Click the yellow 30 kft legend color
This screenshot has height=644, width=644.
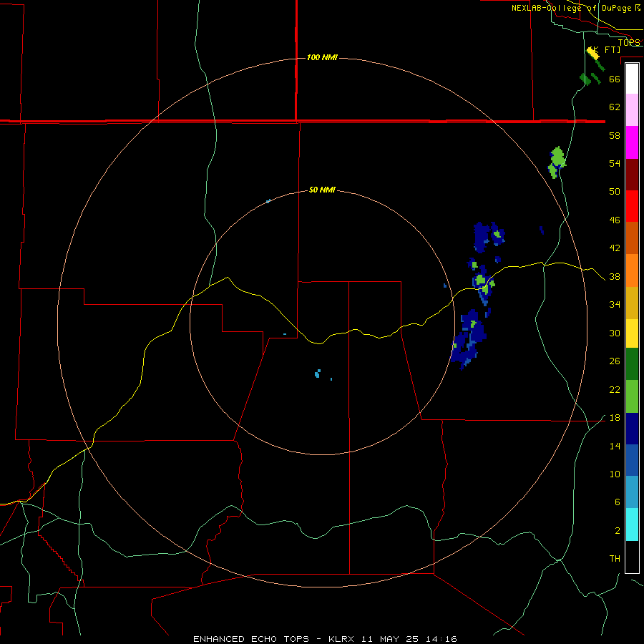coord(632,333)
